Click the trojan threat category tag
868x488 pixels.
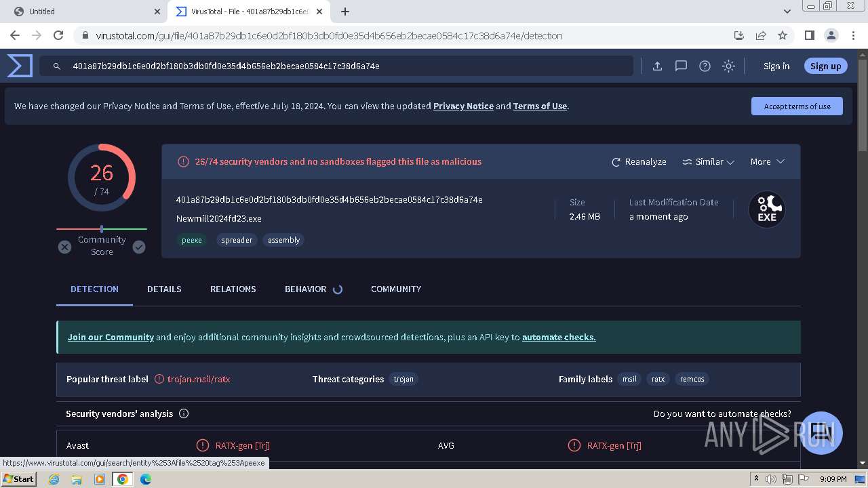coord(403,379)
